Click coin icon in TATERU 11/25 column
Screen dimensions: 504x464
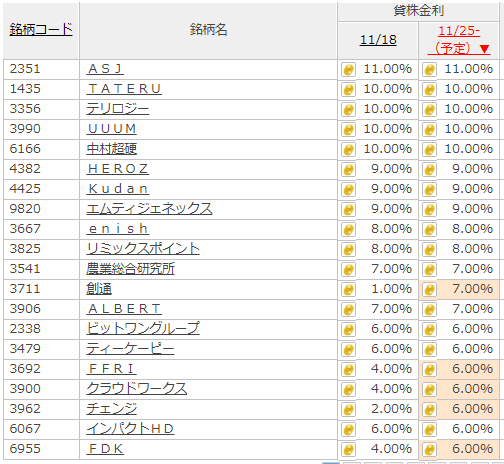tap(429, 90)
